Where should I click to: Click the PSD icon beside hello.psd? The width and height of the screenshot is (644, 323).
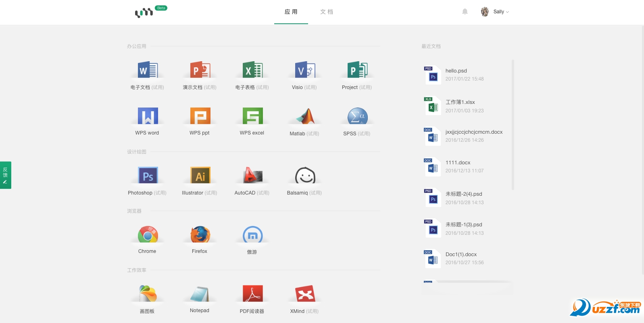[x=432, y=75]
